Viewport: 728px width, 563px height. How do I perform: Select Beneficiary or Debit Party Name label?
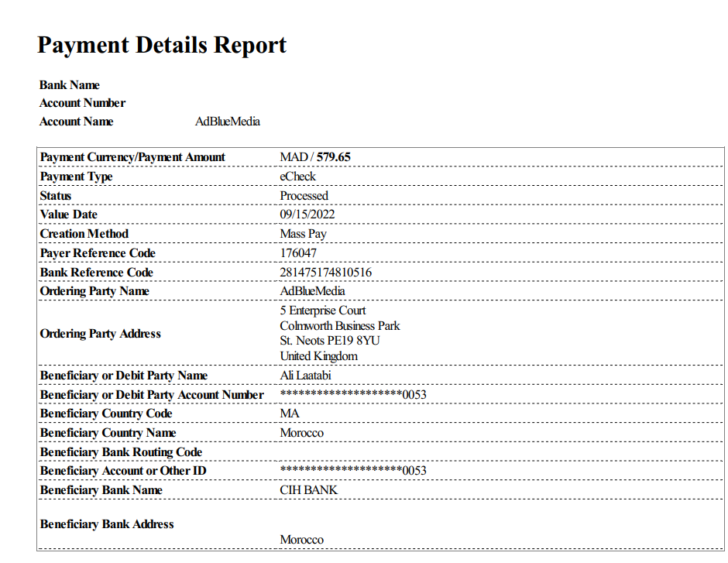coord(123,376)
